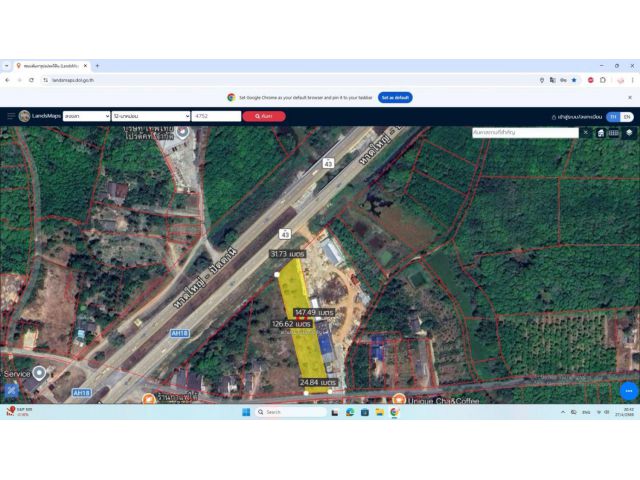
Task: Click the password key icon in address bar
Action: 563,80
